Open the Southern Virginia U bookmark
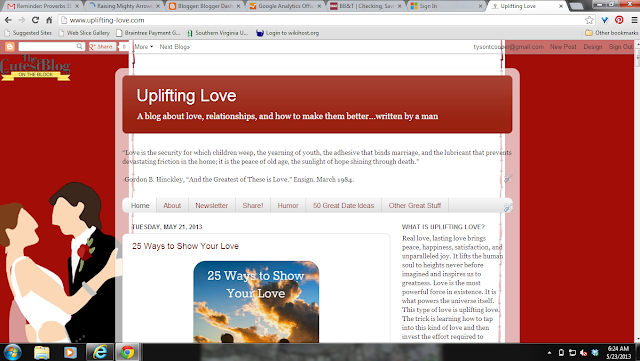640x361 pixels. [218, 33]
